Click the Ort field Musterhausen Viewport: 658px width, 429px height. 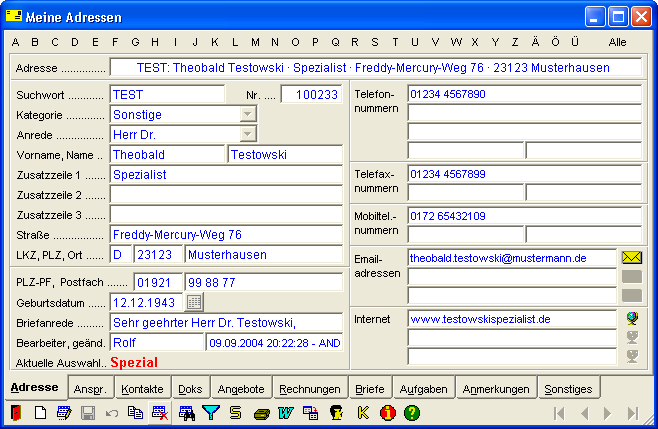(264, 255)
